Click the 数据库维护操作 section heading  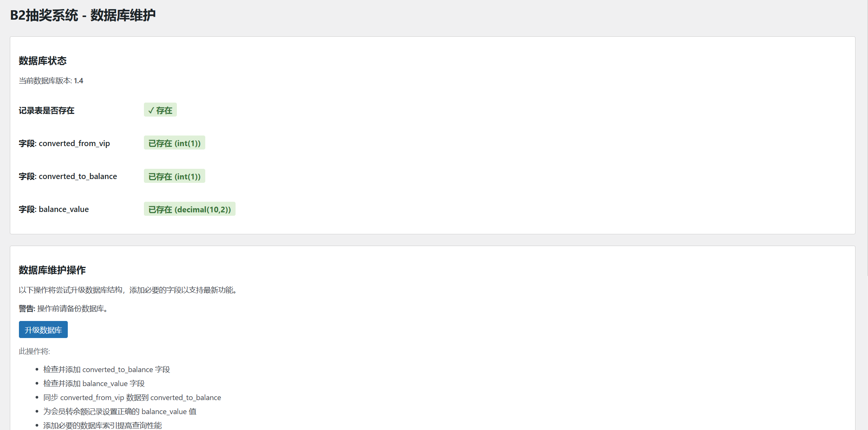[x=52, y=270]
